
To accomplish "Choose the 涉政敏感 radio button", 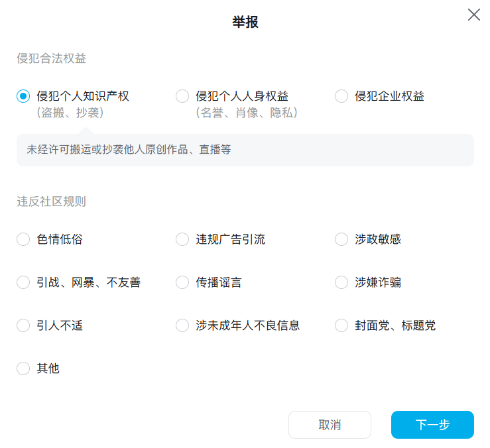I will 341,239.
